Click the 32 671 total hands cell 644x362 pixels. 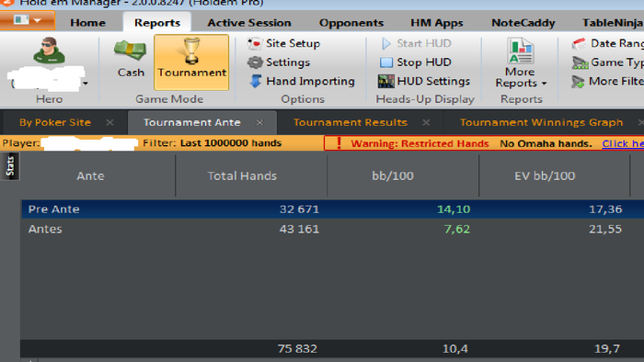(299, 209)
